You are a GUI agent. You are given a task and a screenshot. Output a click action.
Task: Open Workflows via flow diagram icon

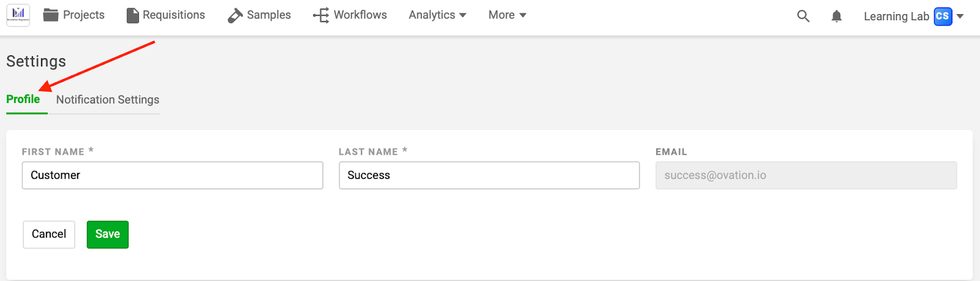[321, 15]
